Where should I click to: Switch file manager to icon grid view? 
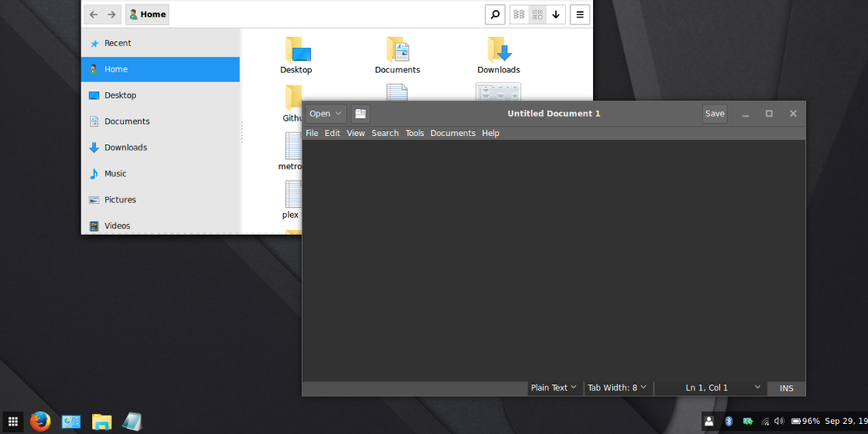(x=537, y=14)
